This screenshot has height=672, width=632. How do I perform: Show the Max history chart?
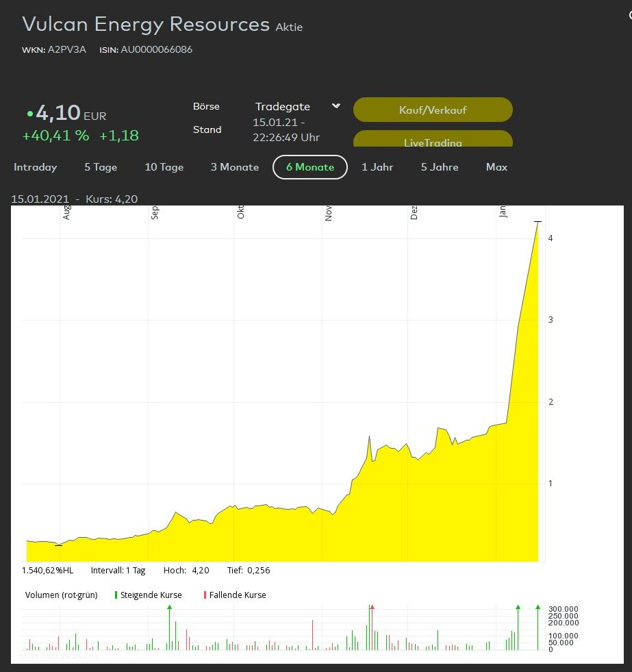tap(496, 167)
